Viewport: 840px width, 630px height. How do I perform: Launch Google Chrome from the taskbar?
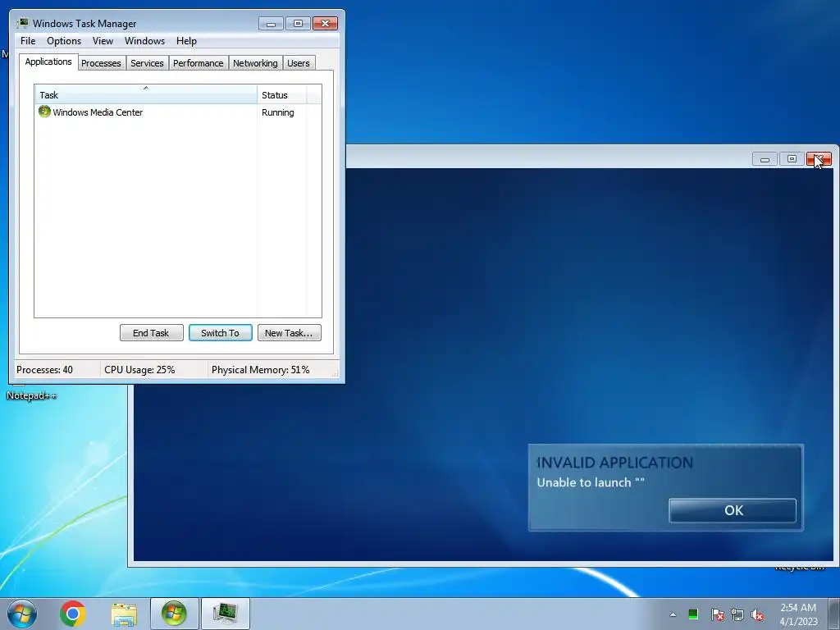73,614
